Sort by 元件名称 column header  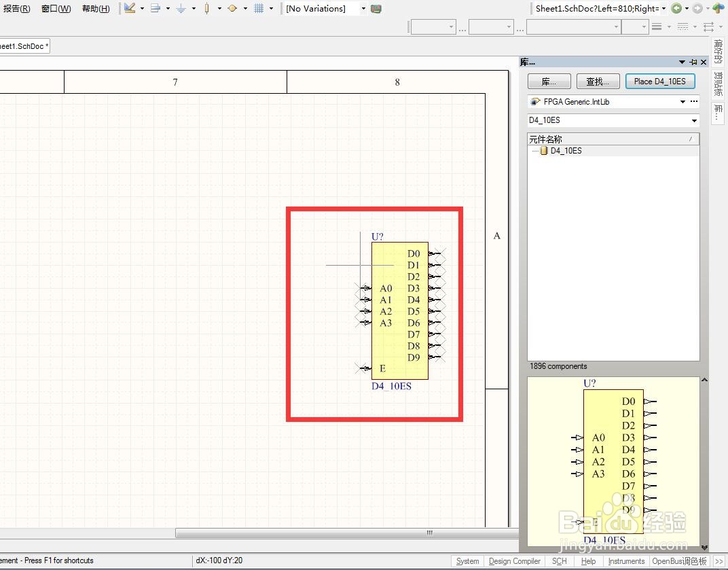613,139
